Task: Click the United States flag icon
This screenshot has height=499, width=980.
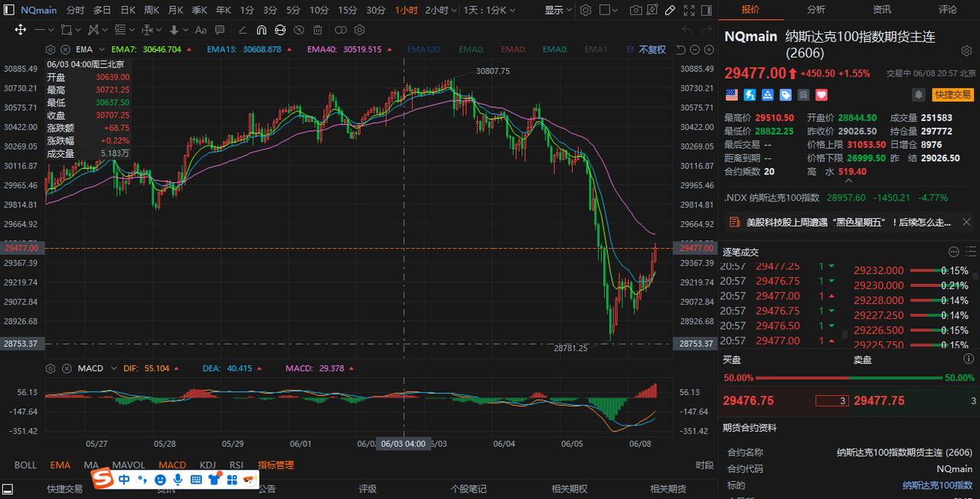Action: [732, 95]
